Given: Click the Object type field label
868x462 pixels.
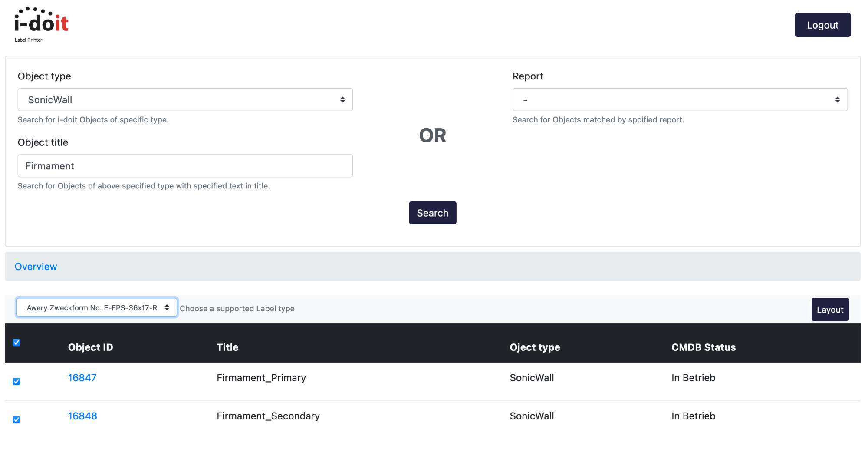Looking at the screenshot, I should point(44,76).
